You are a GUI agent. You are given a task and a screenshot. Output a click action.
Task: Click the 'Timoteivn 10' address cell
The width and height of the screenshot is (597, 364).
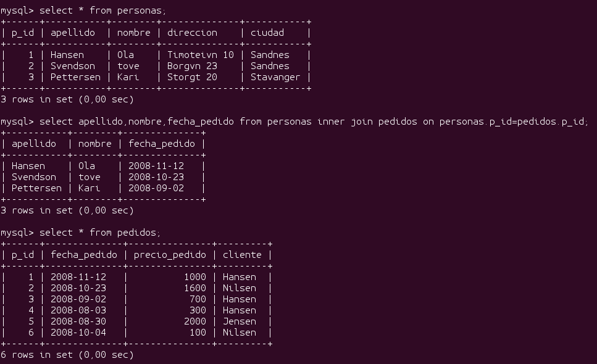(x=201, y=55)
